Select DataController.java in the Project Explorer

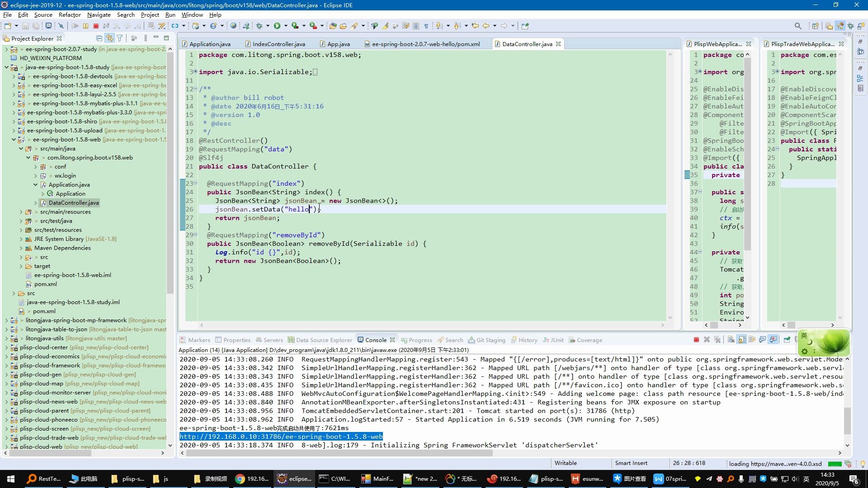(74, 202)
